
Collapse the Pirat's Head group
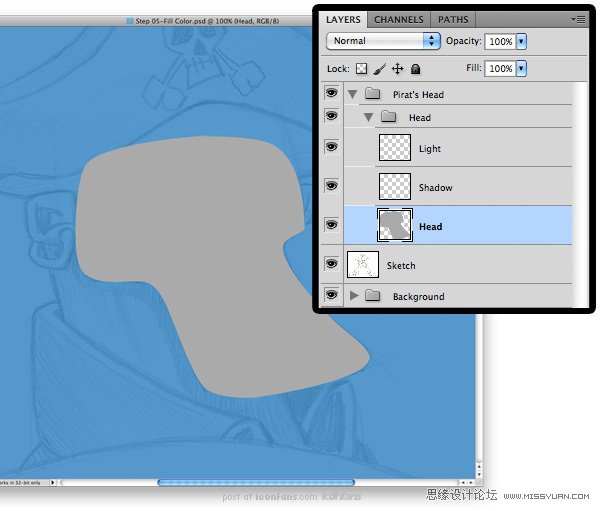click(353, 94)
